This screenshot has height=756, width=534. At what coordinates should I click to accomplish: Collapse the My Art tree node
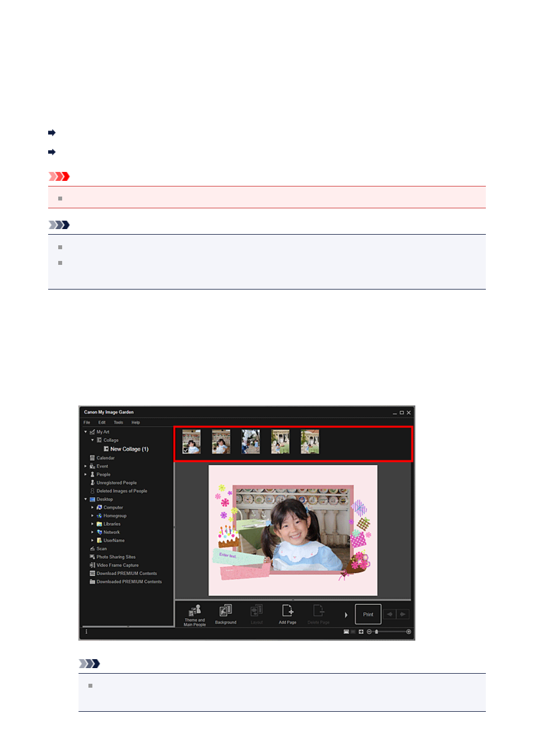click(x=86, y=432)
